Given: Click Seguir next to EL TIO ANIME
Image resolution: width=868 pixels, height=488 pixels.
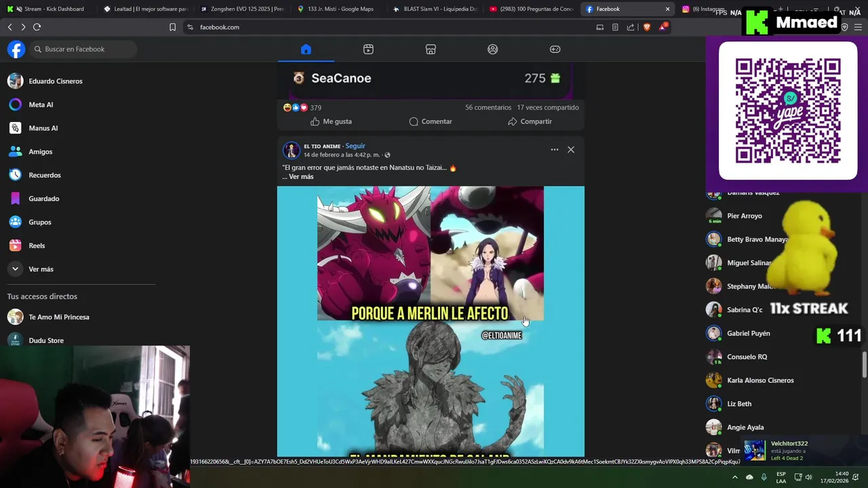Looking at the screenshot, I should [355, 146].
